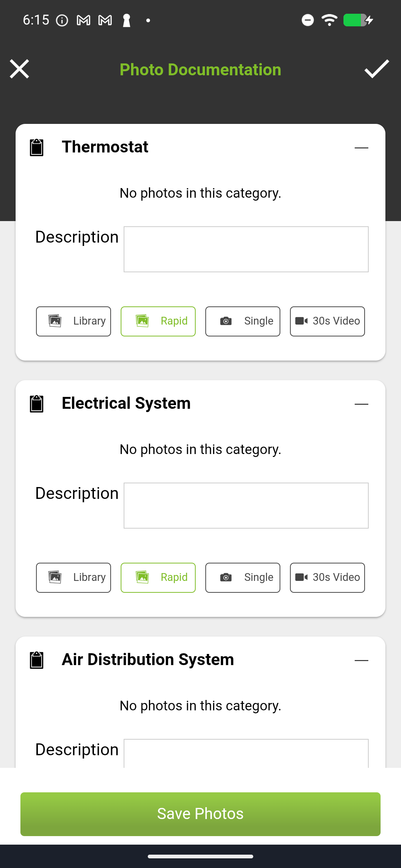Confirm with the checkmark in the header
401x868 pixels.
click(376, 69)
